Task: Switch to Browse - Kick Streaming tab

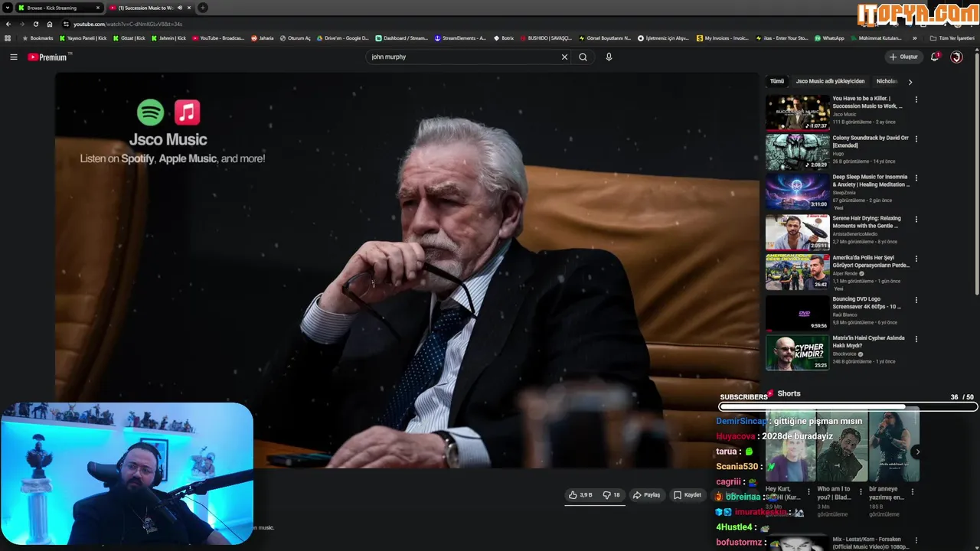Action: [x=58, y=8]
